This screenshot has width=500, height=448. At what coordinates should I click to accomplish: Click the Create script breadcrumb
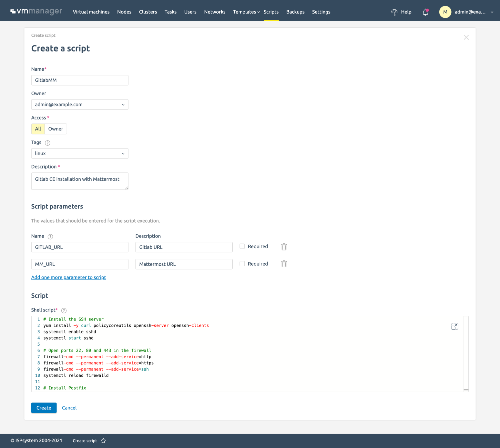click(43, 35)
